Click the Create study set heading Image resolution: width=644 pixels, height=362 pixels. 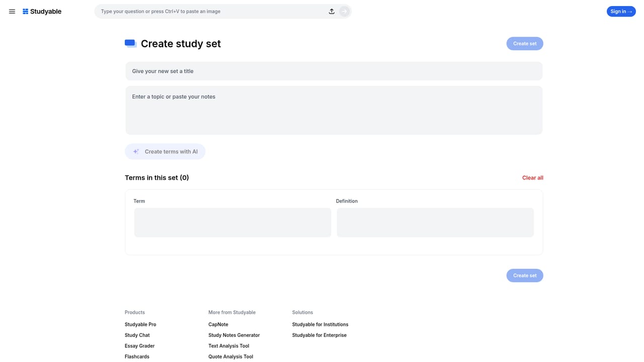coord(181,44)
